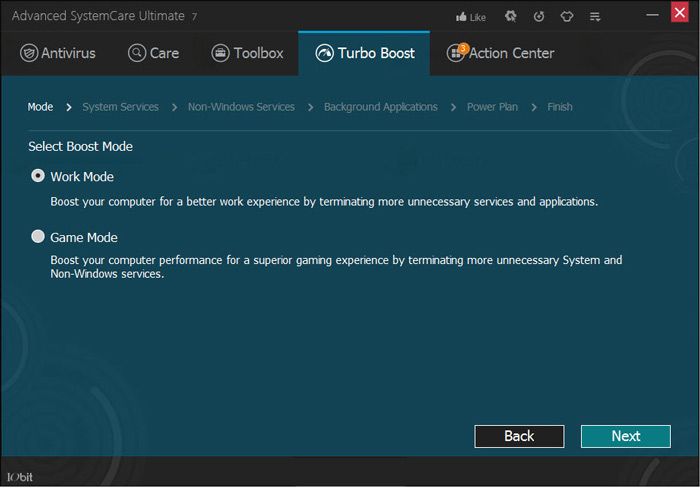Select the Turbo Boost tab
This screenshot has width=700, height=487.
click(x=364, y=54)
